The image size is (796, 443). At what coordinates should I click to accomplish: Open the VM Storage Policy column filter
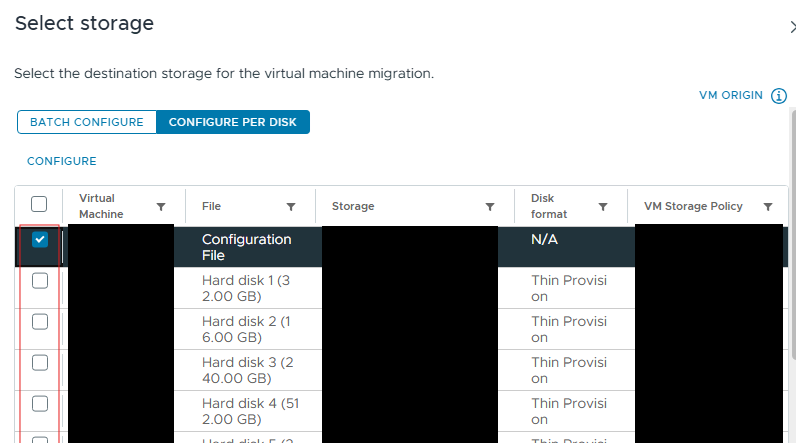[768, 207]
